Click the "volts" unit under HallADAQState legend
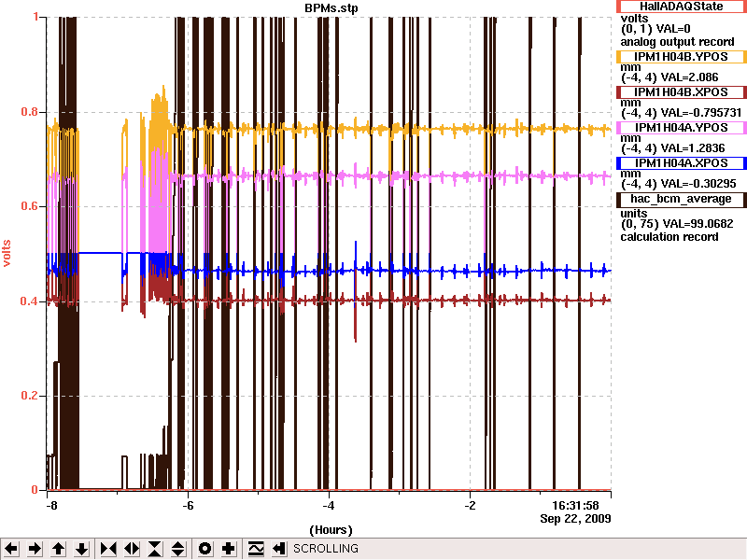The image size is (747, 560). (x=634, y=19)
